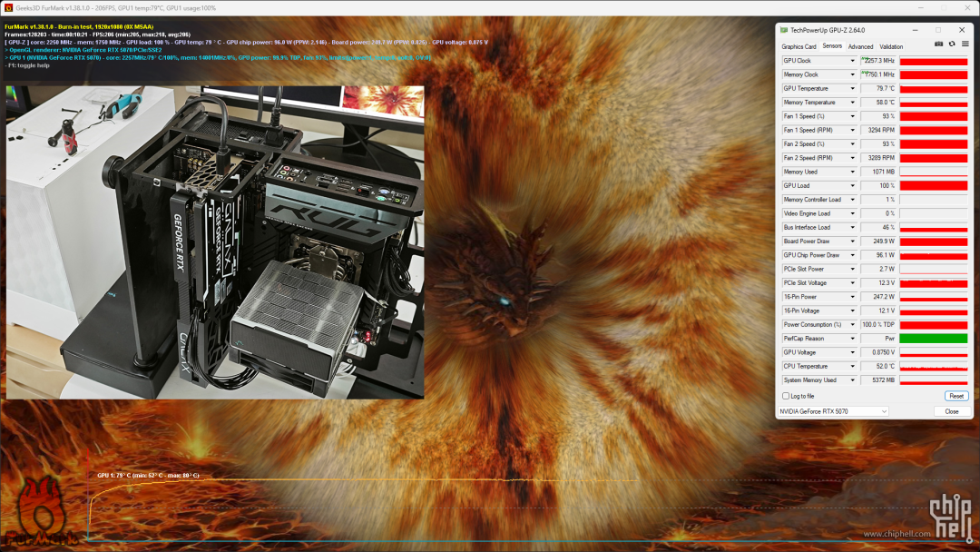Open the GPU Clock sensor dropdown

coord(852,61)
